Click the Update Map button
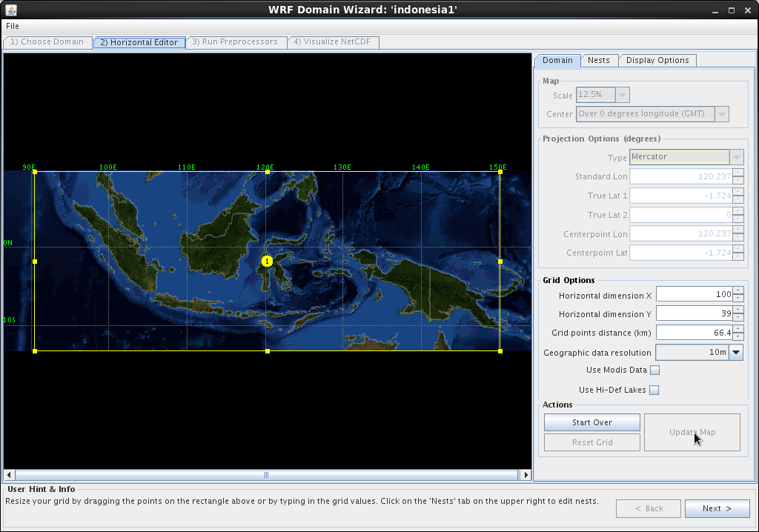Image resolution: width=759 pixels, height=532 pixels. (692, 432)
